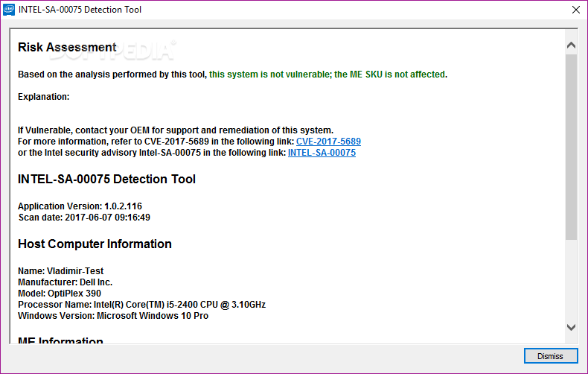
Task: Click the 'INTEL-SA-00075 Detection Tool' heading
Action: coord(106,179)
